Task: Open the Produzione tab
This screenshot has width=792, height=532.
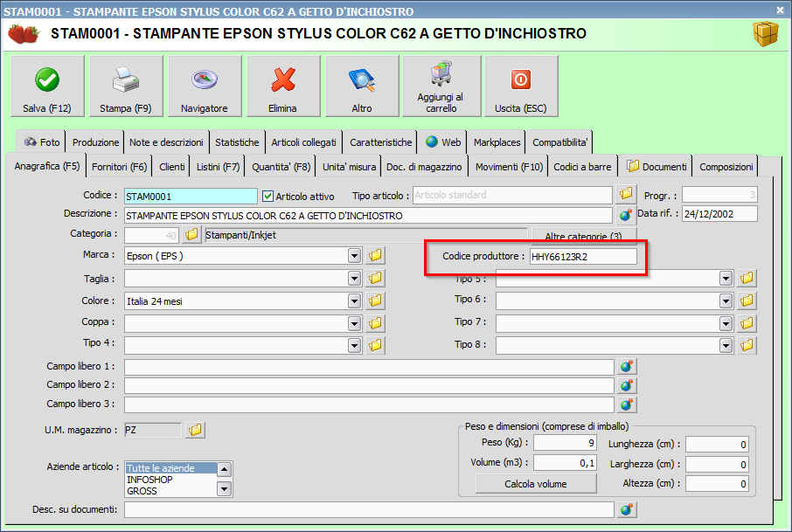Action: (x=95, y=142)
